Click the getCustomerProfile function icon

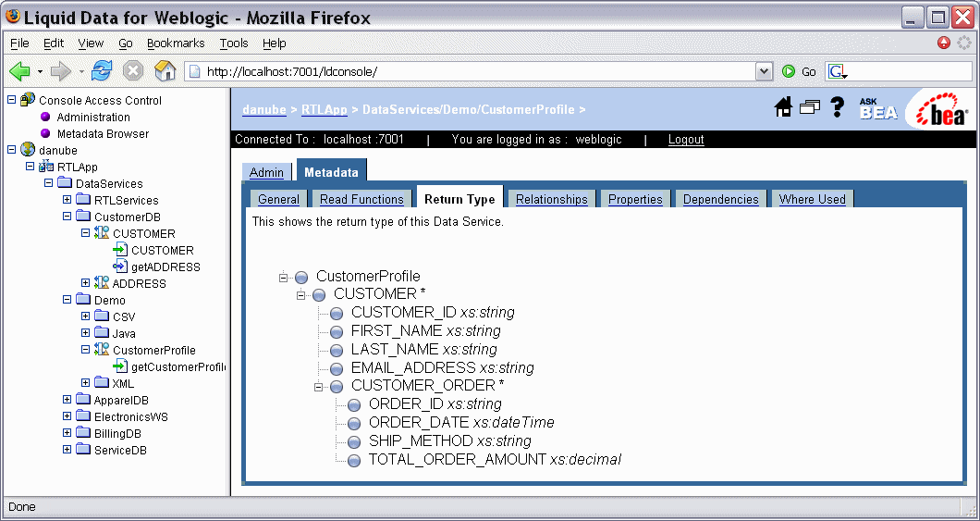120,366
